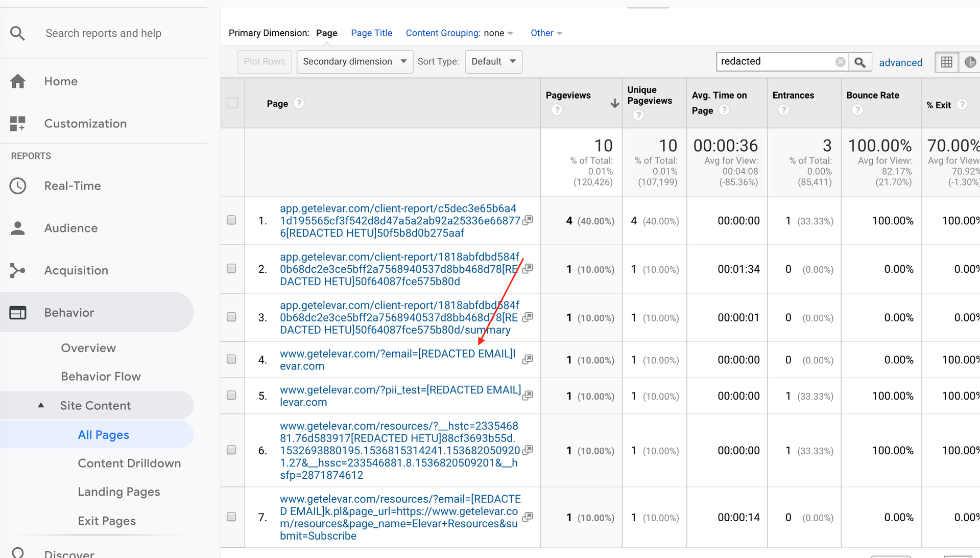Click the advanced filter link
Screen dimensions: 980x558
click(900, 63)
